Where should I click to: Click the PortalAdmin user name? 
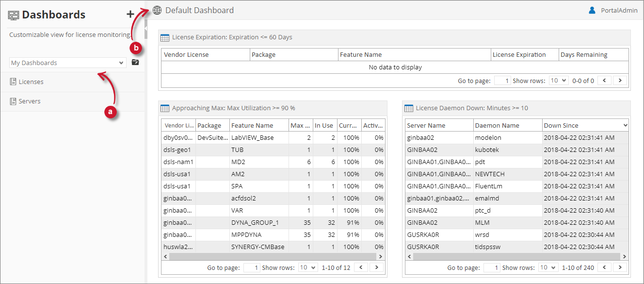tap(619, 10)
